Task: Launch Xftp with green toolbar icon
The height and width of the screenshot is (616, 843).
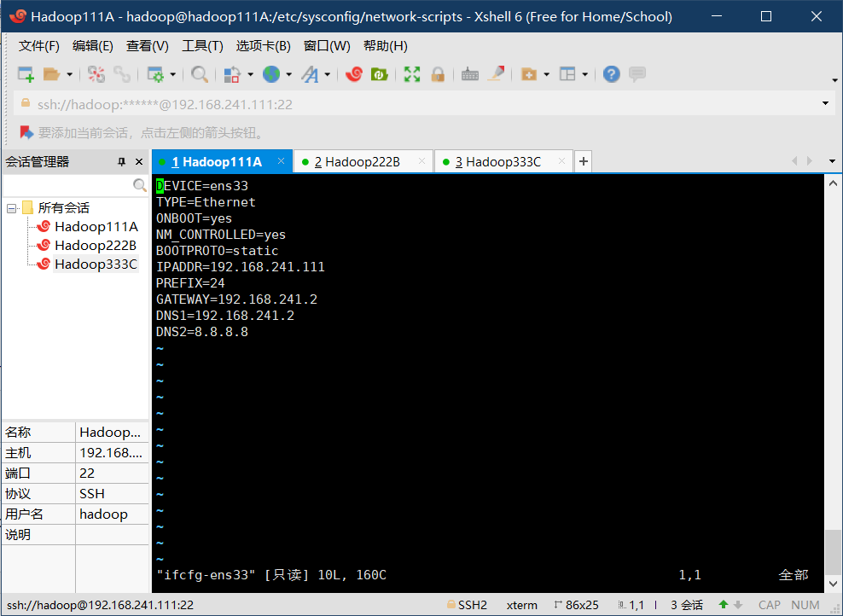Action: tap(380, 74)
